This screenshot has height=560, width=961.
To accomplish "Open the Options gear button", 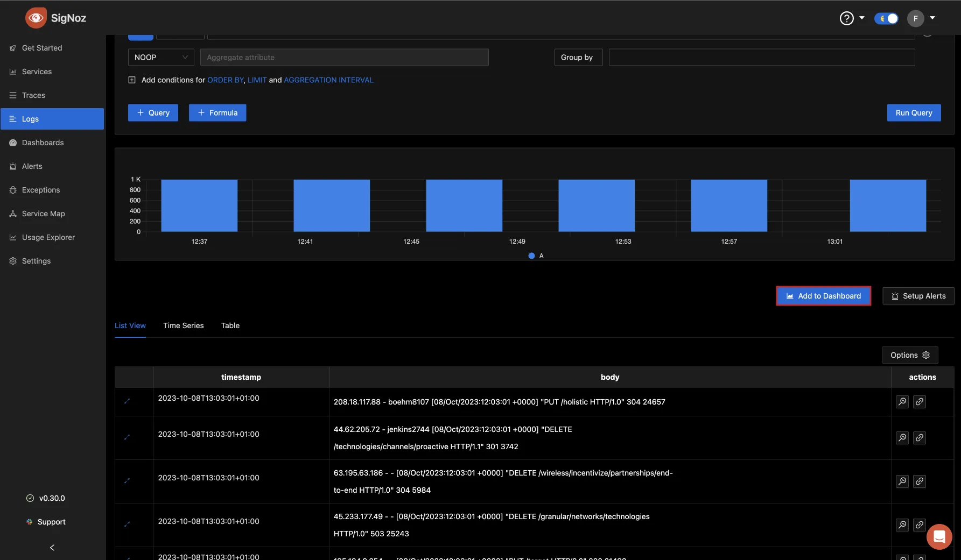I will tap(910, 355).
